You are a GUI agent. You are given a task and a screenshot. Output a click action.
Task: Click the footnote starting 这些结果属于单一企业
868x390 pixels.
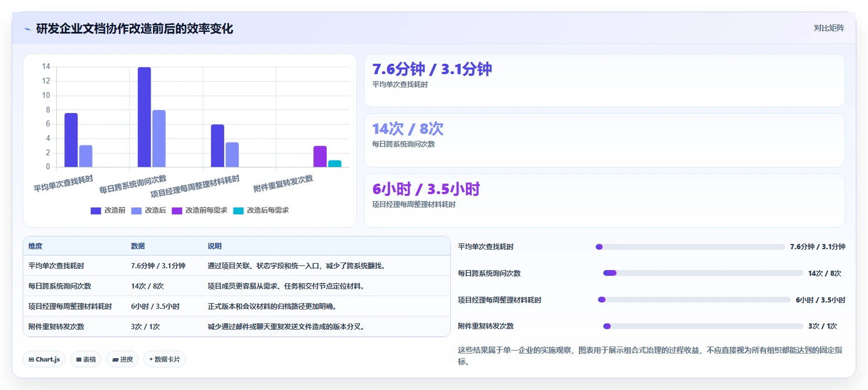(650, 356)
